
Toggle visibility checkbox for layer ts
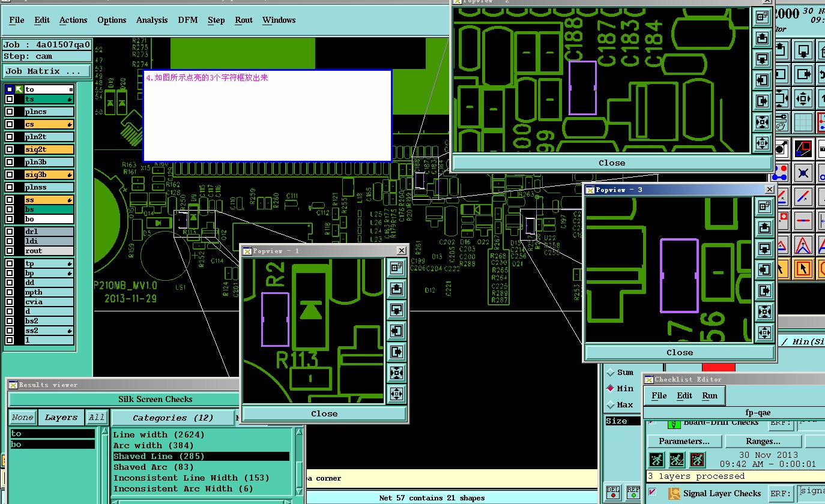coord(10,99)
